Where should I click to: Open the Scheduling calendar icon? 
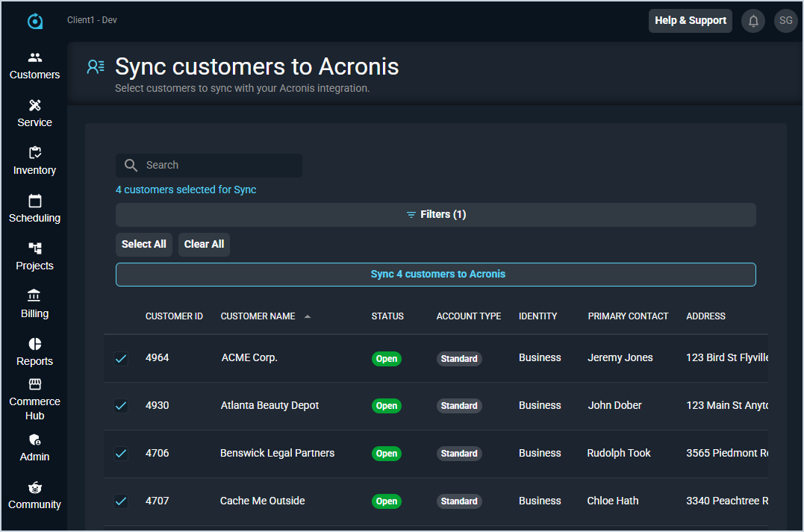pyautogui.click(x=34, y=201)
